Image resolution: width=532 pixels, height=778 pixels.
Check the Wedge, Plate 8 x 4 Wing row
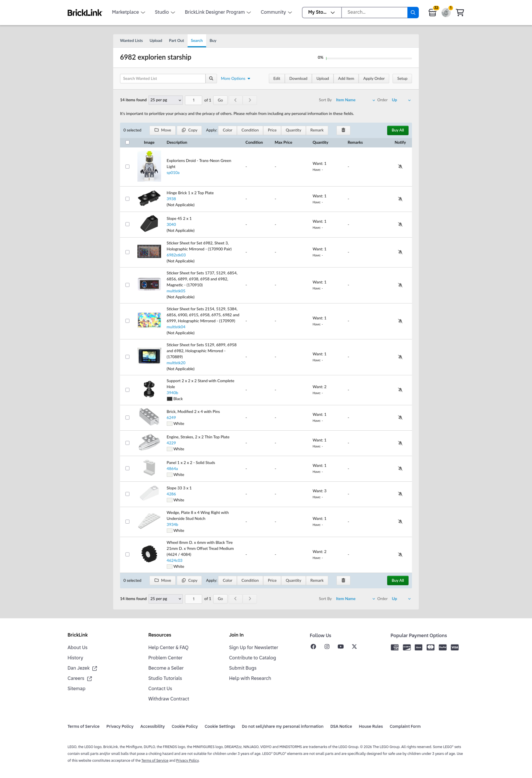128,522
